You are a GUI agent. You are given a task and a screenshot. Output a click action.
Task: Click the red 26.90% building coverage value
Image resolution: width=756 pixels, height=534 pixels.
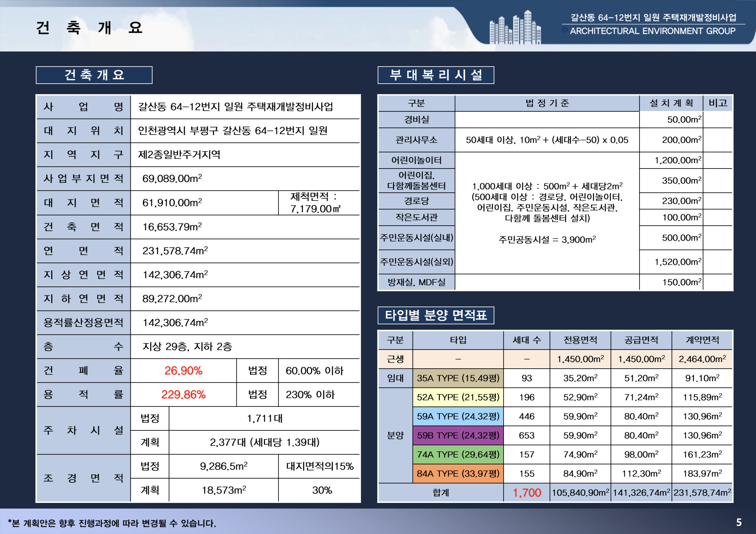[183, 371]
